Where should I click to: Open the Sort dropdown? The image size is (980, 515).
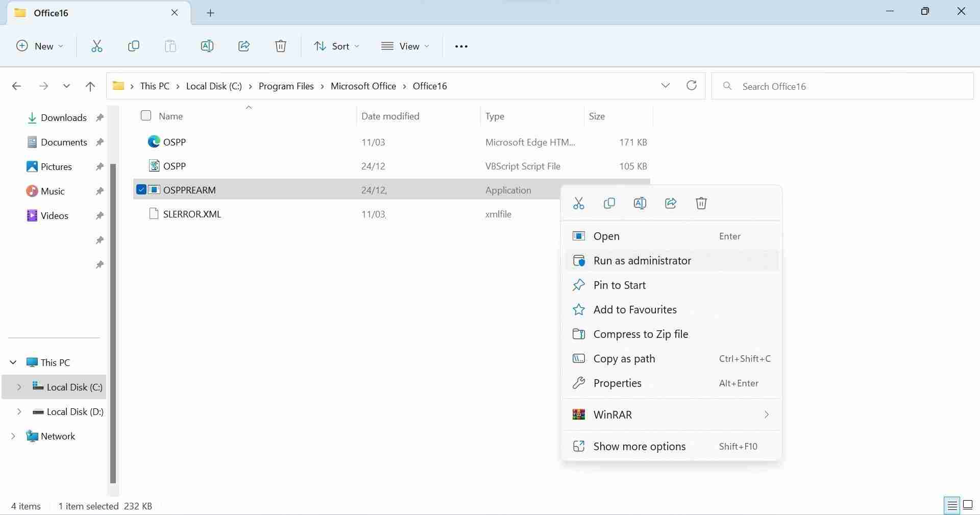[x=336, y=46]
